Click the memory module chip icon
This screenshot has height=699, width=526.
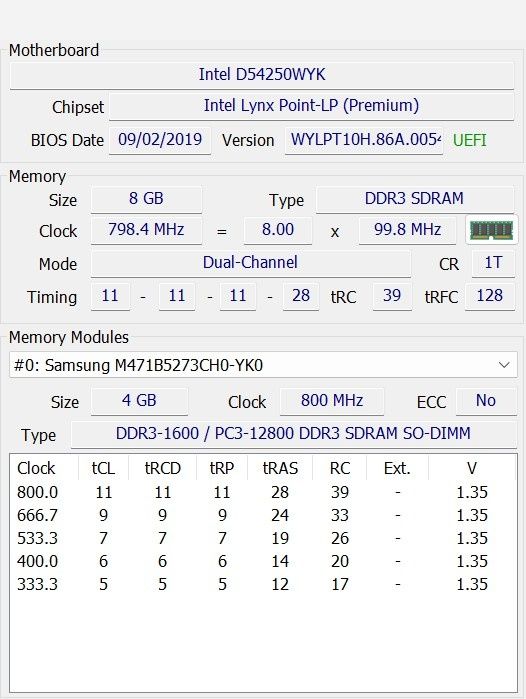(492, 230)
